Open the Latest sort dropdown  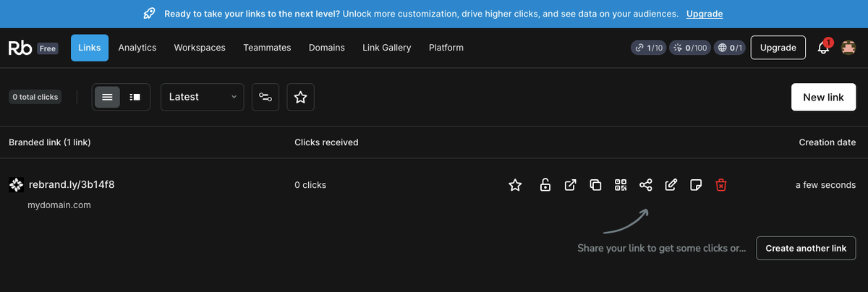tap(202, 97)
